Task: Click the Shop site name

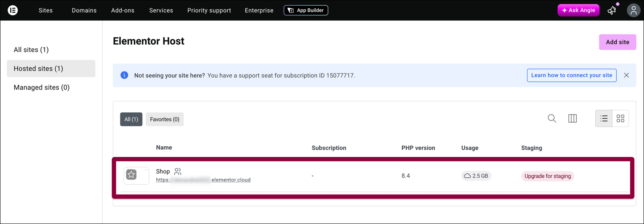Action: click(x=163, y=171)
